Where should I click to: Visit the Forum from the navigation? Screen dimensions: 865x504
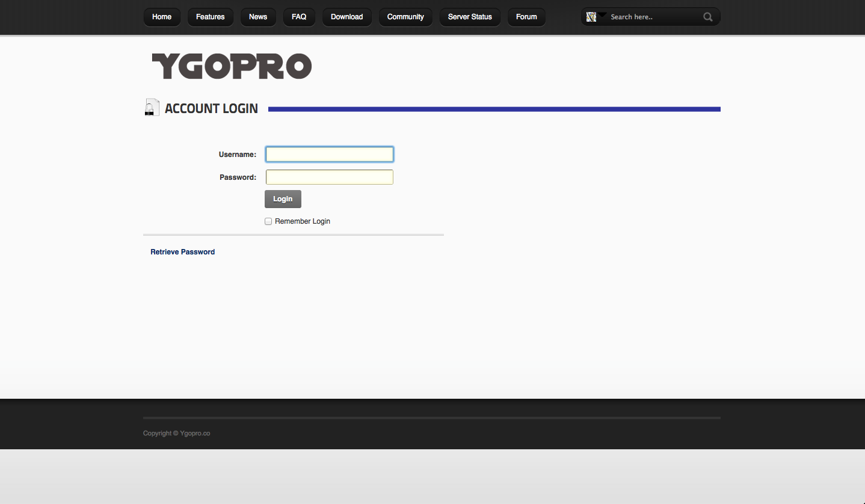coord(526,17)
